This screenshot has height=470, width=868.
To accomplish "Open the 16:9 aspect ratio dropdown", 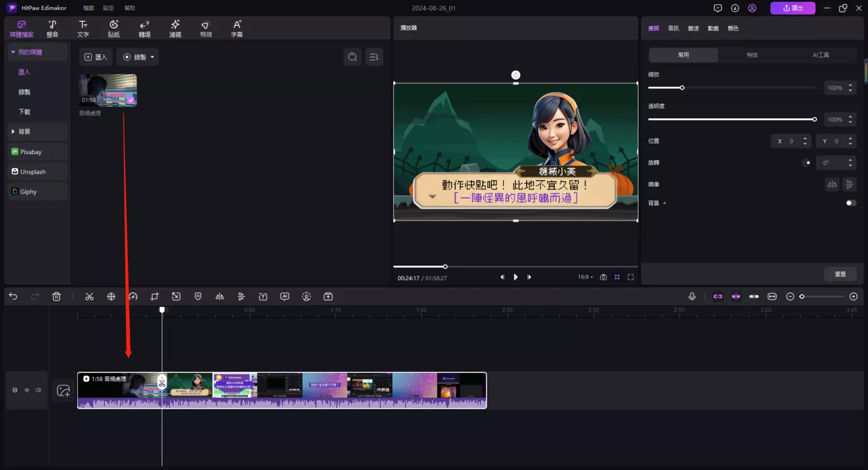I will [x=585, y=277].
